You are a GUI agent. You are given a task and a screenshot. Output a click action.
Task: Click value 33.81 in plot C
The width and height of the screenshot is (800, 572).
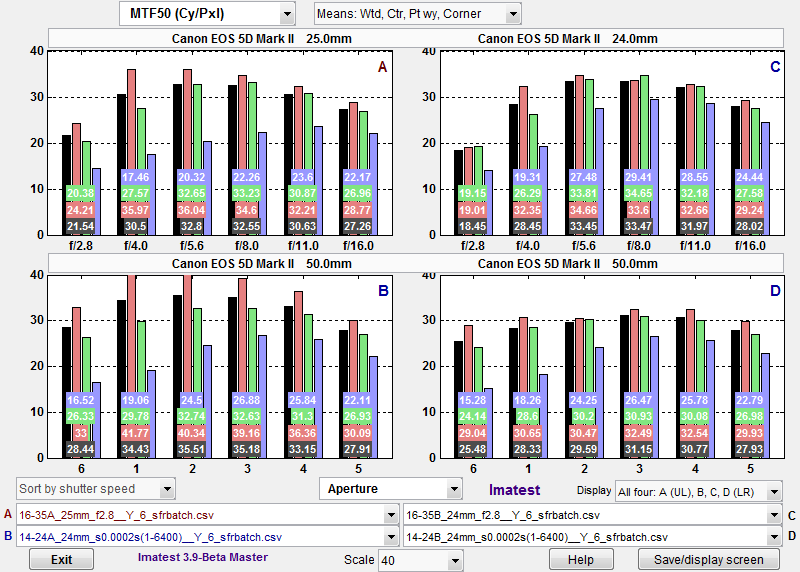click(583, 193)
